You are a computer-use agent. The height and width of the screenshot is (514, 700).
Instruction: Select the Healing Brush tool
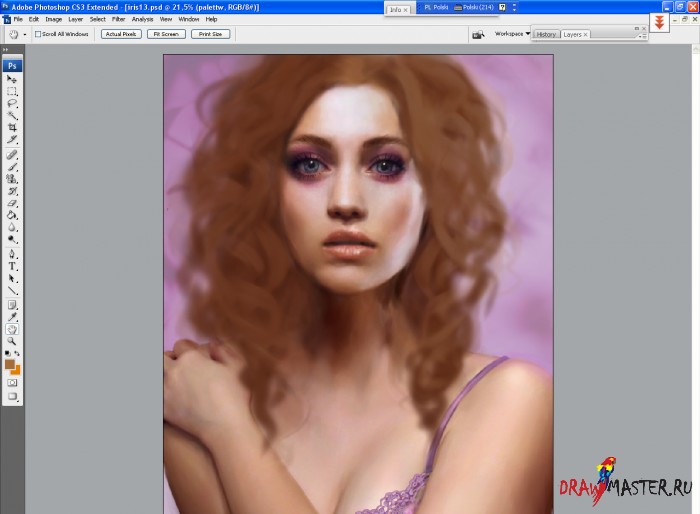click(x=12, y=155)
